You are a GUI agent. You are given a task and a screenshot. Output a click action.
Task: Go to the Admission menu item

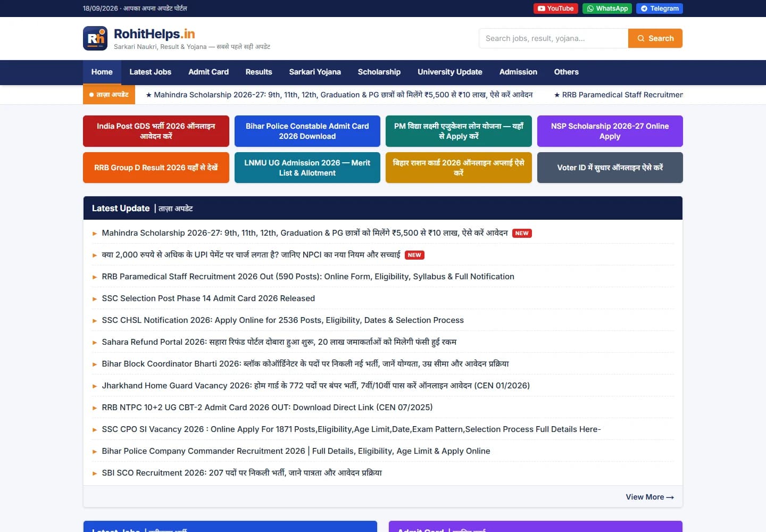[x=518, y=72]
